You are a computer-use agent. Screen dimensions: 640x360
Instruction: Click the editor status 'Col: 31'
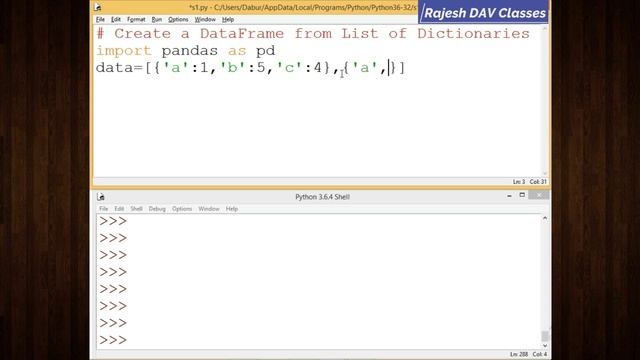[538, 182]
